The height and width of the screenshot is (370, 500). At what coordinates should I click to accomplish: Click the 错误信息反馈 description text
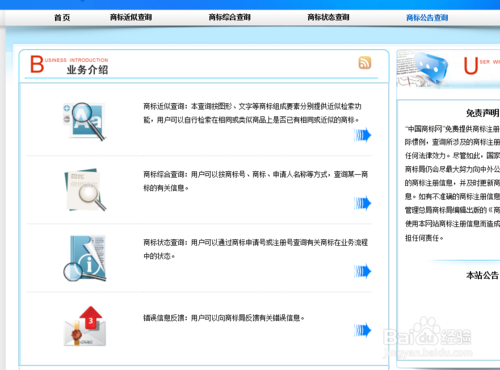point(224,318)
